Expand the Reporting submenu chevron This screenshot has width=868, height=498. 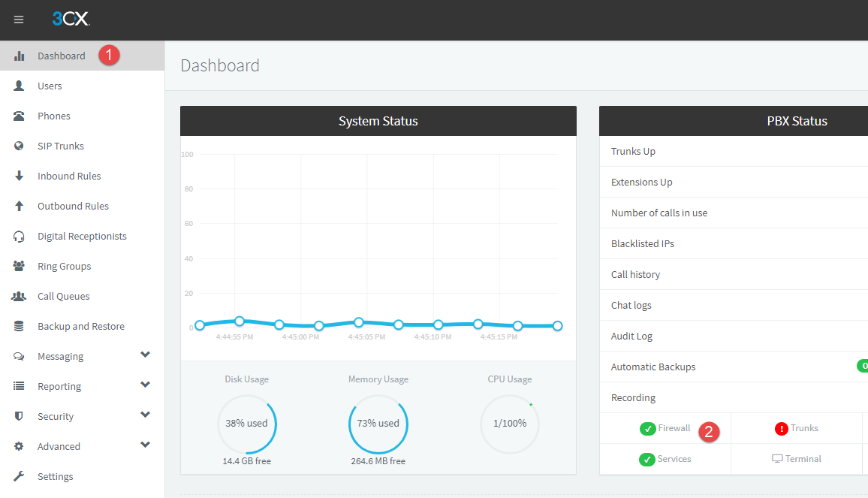[x=145, y=385]
